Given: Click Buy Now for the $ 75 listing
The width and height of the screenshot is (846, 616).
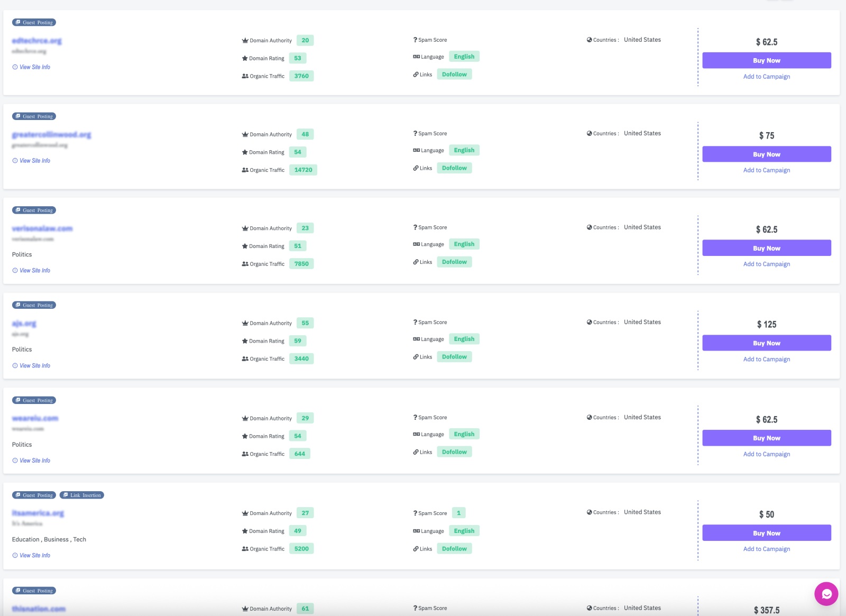Looking at the screenshot, I should [767, 154].
